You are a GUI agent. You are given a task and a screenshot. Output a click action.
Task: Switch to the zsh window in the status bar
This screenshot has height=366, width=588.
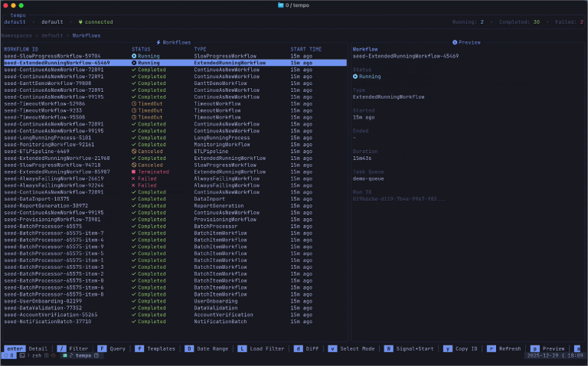click(37, 355)
